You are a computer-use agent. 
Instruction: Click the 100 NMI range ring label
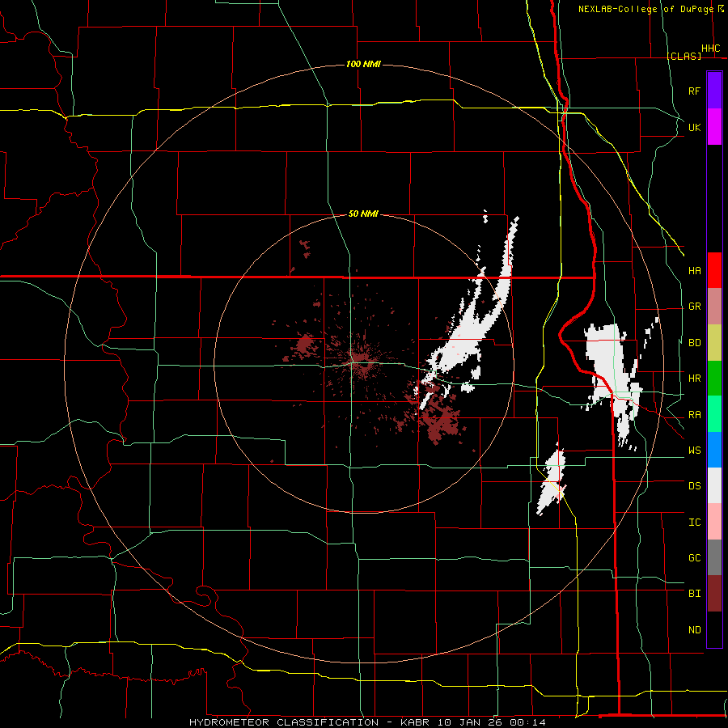click(x=363, y=64)
